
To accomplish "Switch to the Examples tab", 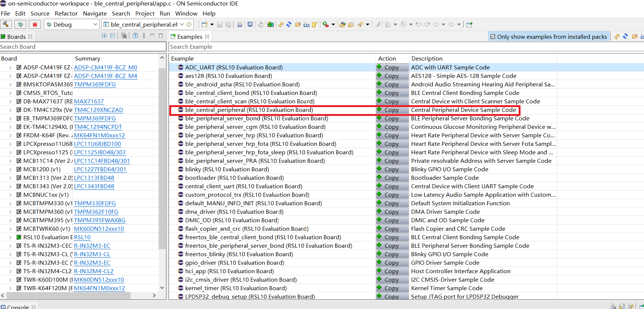I will (190, 37).
